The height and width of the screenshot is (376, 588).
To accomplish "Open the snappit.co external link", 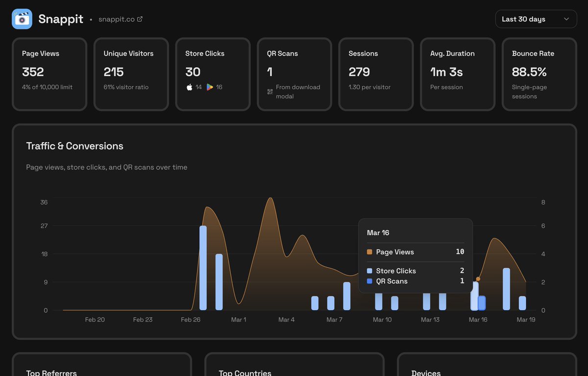I will [x=121, y=19].
